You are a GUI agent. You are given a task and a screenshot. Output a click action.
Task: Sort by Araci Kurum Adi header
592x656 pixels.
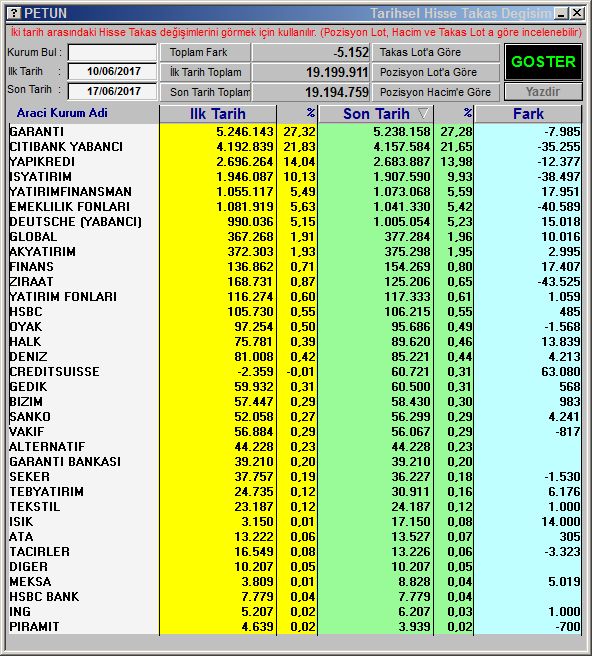coord(62,113)
